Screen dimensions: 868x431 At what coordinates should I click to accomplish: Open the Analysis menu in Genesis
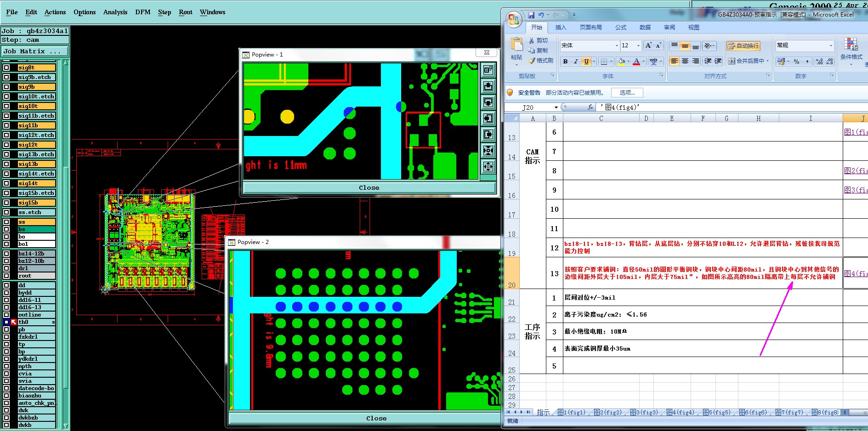click(115, 12)
